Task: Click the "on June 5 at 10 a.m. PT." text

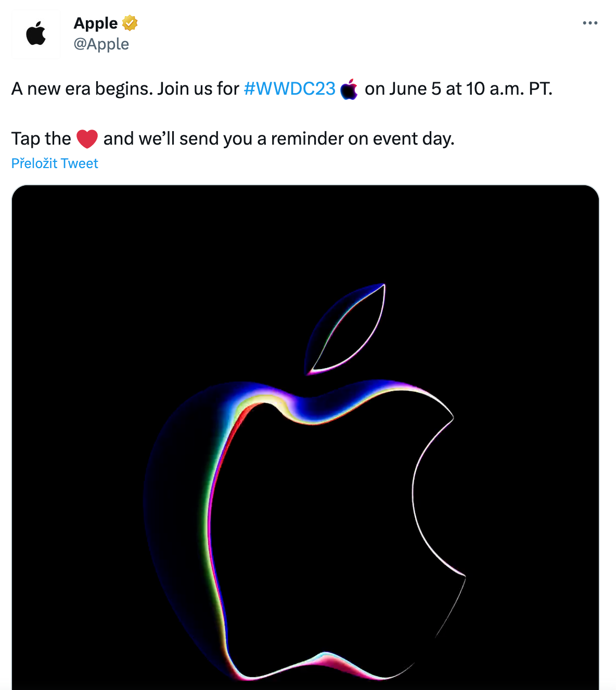Action: coord(458,89)
